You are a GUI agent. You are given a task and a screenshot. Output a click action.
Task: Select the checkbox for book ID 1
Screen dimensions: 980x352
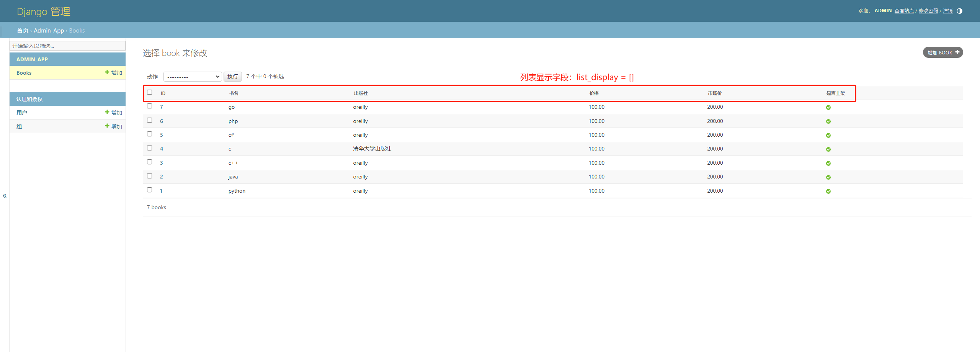150,190
